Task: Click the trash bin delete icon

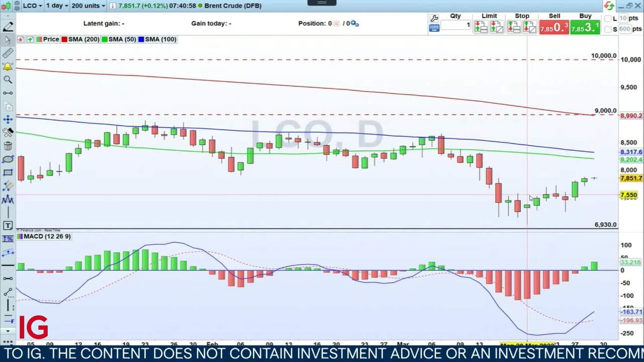Action: [8, 146]
